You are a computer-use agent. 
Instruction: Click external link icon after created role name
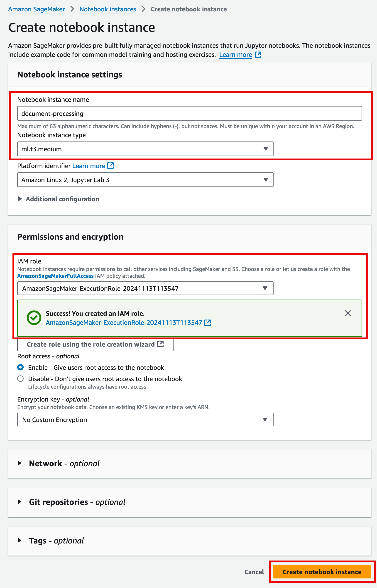[x=208, y=323]
